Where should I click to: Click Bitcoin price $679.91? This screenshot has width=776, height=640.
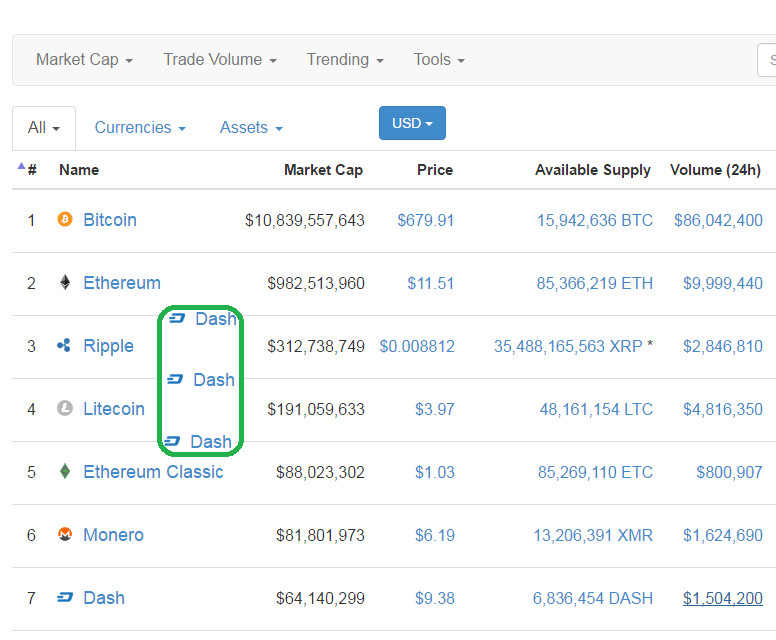coord(426,220)
